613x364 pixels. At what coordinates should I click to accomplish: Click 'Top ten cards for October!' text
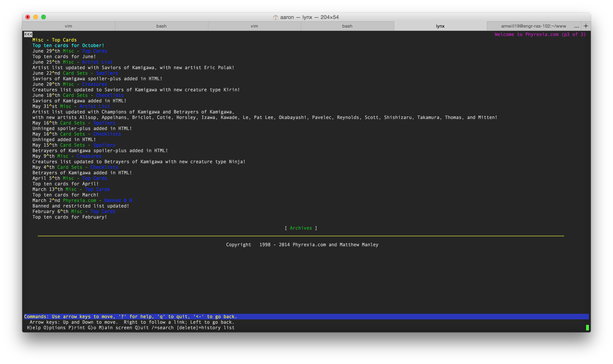tap(68, 45)
